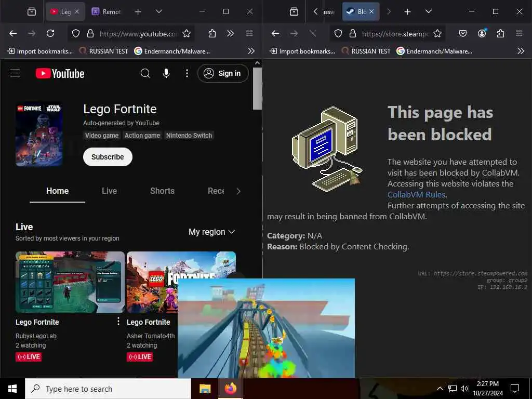Click the picture-in-picture game video

(267, 328)
